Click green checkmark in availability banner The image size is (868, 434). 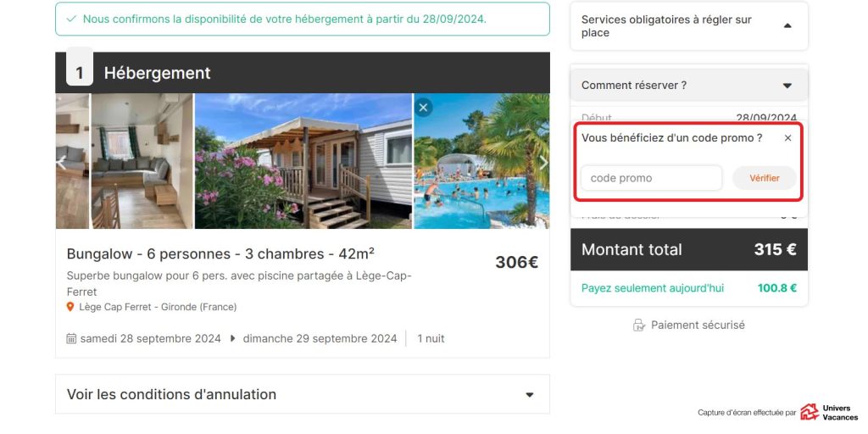pos(71,19)
